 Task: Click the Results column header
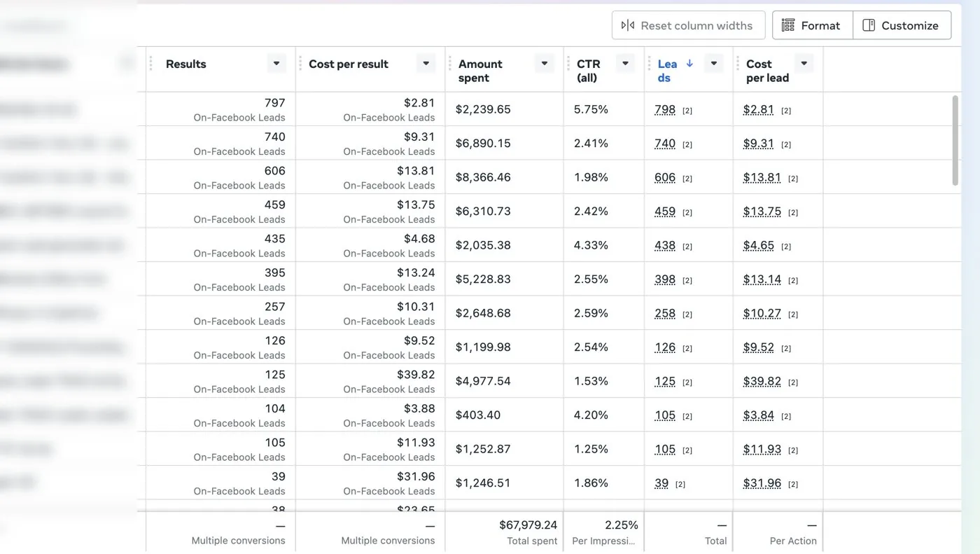click(x=186, y=64)
